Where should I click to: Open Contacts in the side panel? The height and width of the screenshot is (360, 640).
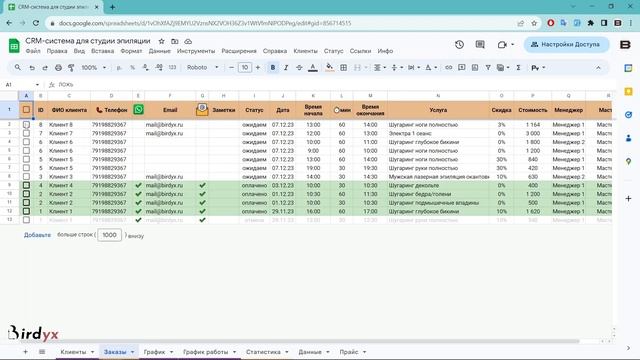629,138
